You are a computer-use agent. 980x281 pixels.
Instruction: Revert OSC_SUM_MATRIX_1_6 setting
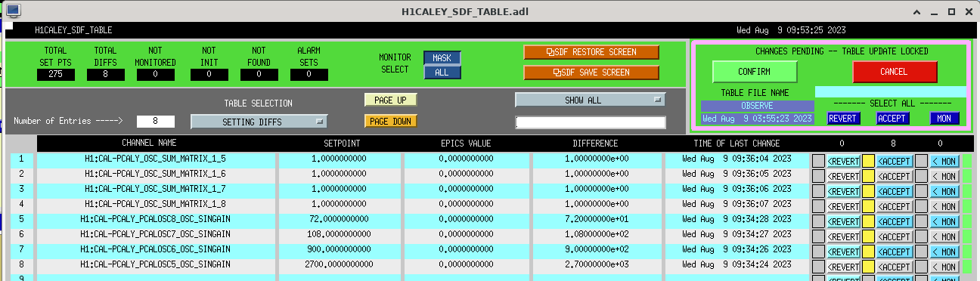click(x=843, y=175)
